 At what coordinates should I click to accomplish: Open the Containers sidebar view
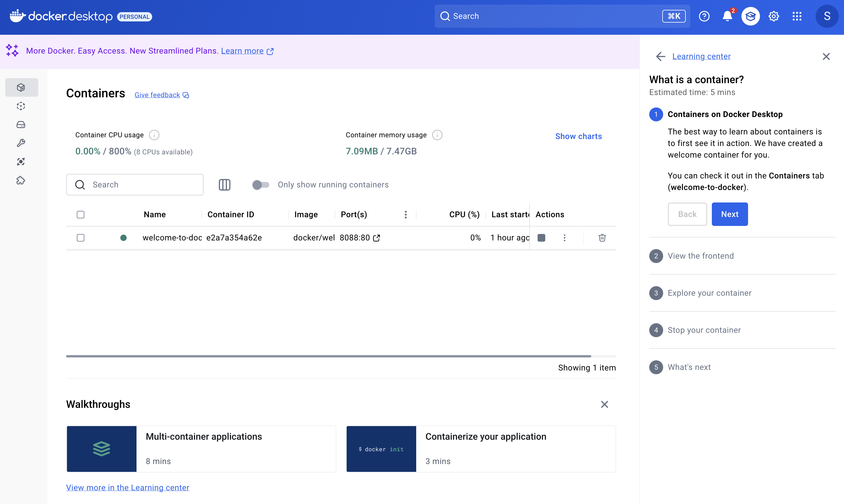[x=21, y=88]
